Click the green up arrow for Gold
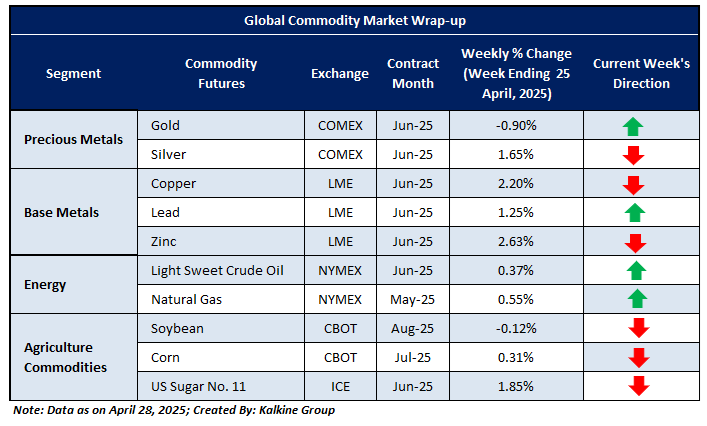707x426 pixels. 632,126
